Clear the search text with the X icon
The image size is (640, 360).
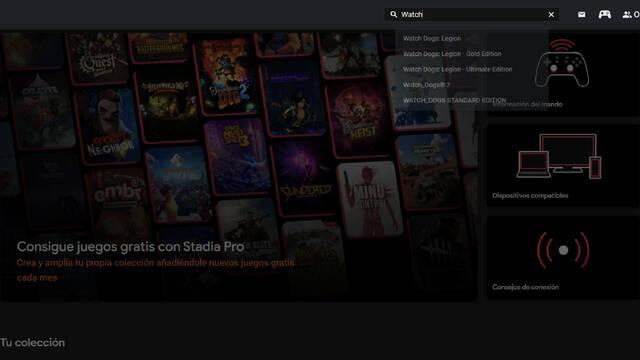(551, 15)
